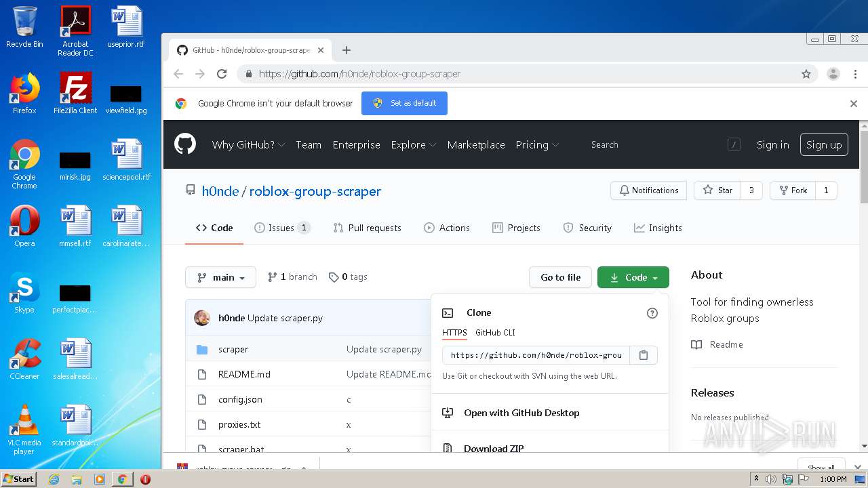Open the Insights tab
This screenshot has height=488, width=868.
658,228
